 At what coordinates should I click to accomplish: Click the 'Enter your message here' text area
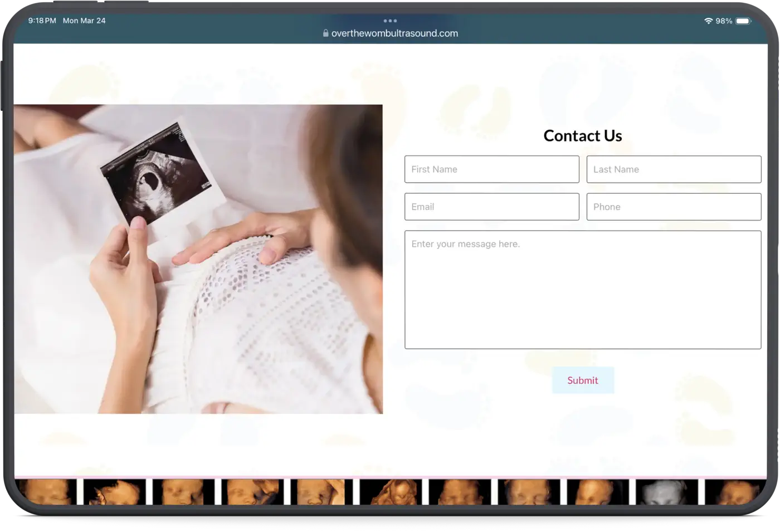pos(582,290)
